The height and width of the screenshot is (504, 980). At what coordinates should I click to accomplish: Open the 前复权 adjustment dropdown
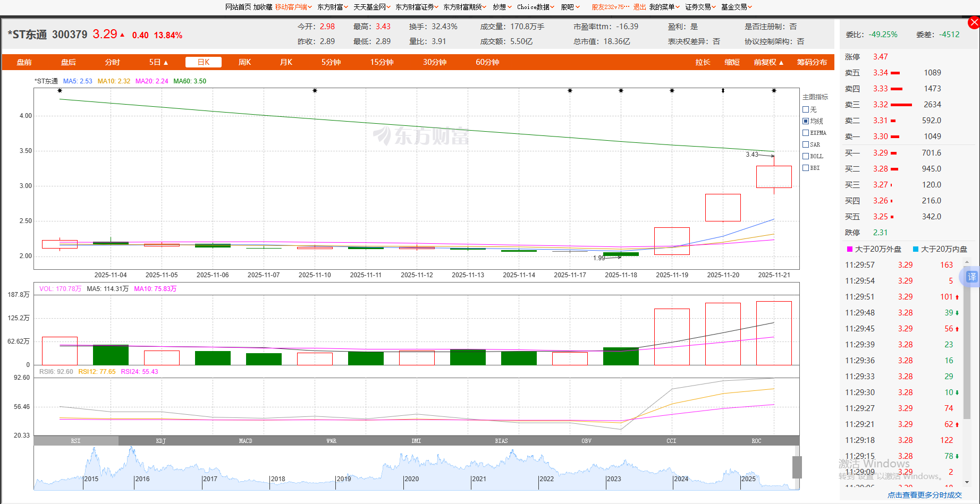(x=768, y=62)
